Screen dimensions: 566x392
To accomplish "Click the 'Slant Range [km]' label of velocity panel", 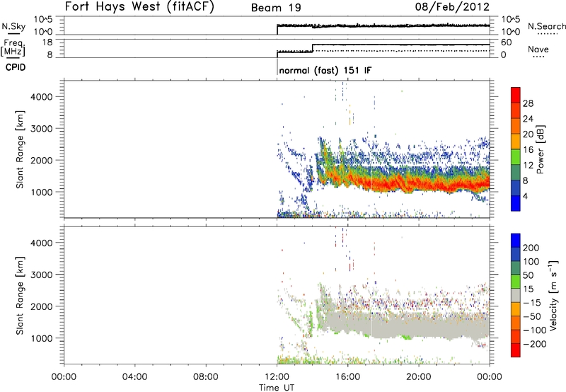I will click(x=20, y=295).
